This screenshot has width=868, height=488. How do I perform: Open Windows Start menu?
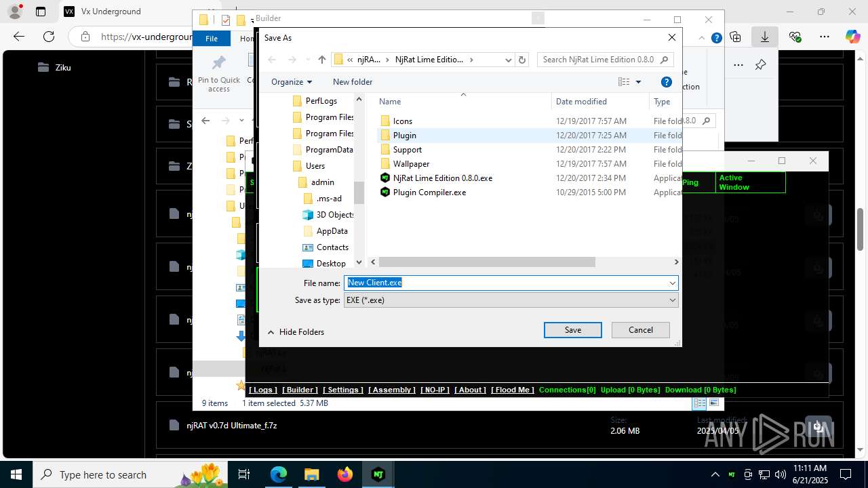pos(16,474)
